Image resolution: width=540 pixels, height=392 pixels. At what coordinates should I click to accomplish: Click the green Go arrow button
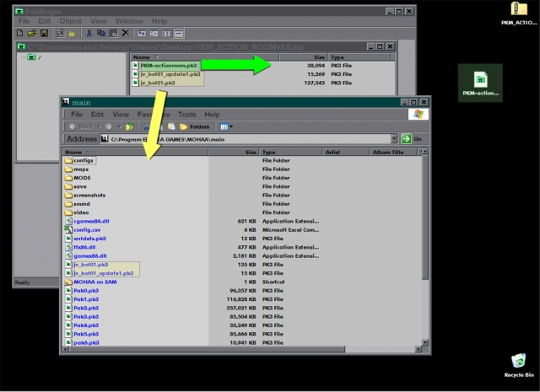(407, 139)
